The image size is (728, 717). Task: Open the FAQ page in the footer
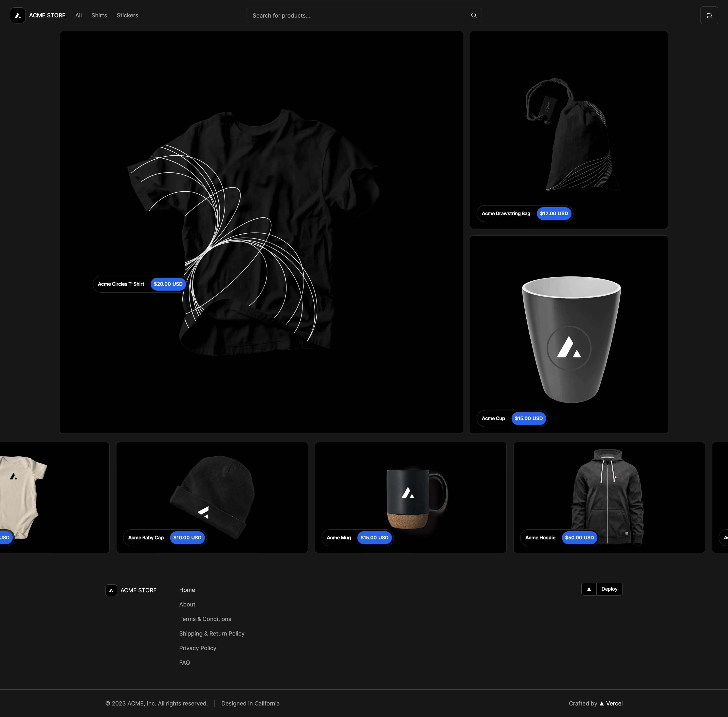[x=185, y=662]
